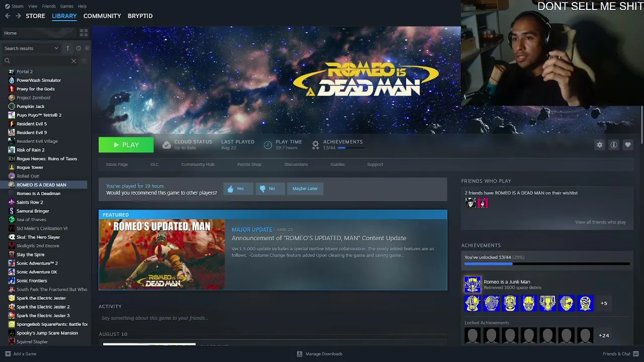The width and height of the screenshot is (644, 362).
Task: Switch library to grid view icon
Action: (84, 33)
